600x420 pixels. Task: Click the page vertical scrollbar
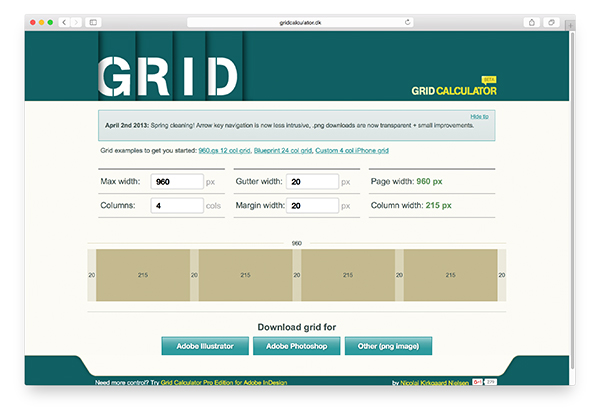point(572,201)
